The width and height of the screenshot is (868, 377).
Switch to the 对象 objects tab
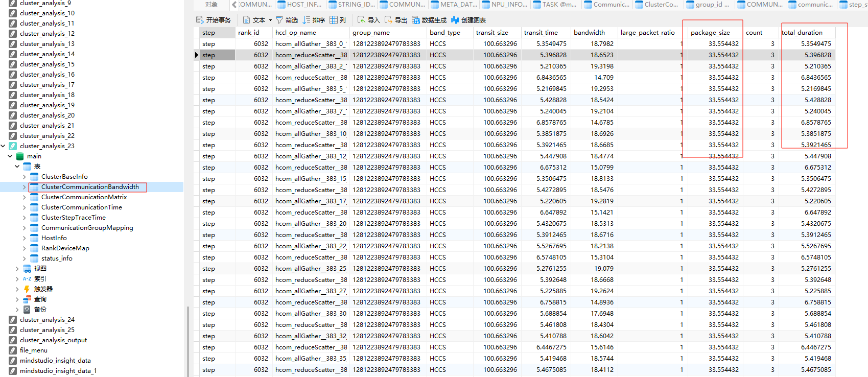(x=212, y=5)
